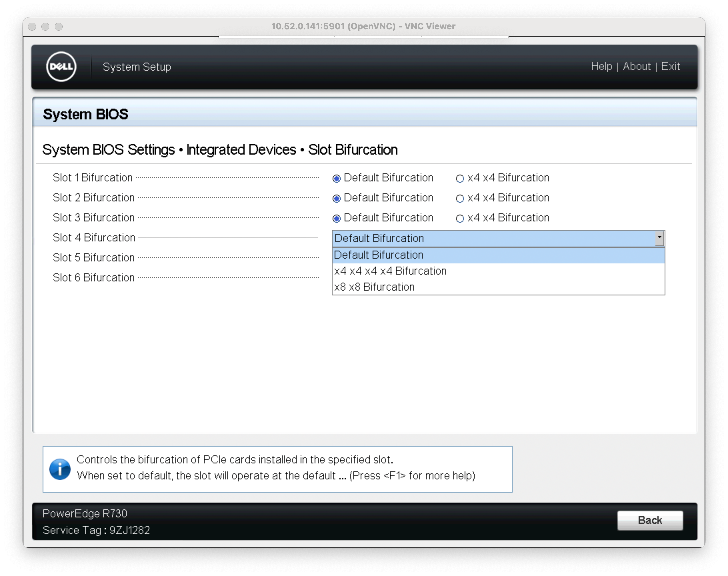Viewport: 728px width, 576px height.
Task: Click the System Setup title text
Action: click(137, 67)
